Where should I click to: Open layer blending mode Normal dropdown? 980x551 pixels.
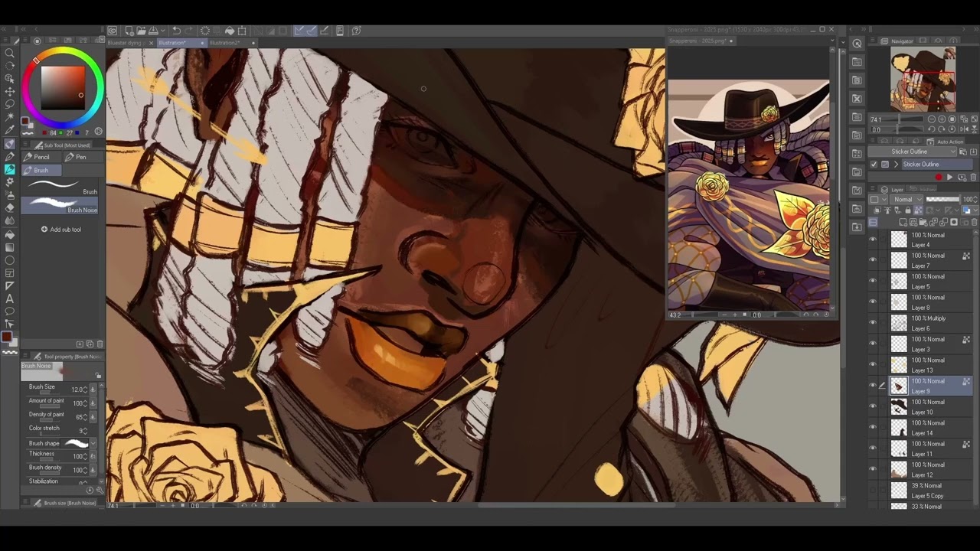click(x=908, y=199)
